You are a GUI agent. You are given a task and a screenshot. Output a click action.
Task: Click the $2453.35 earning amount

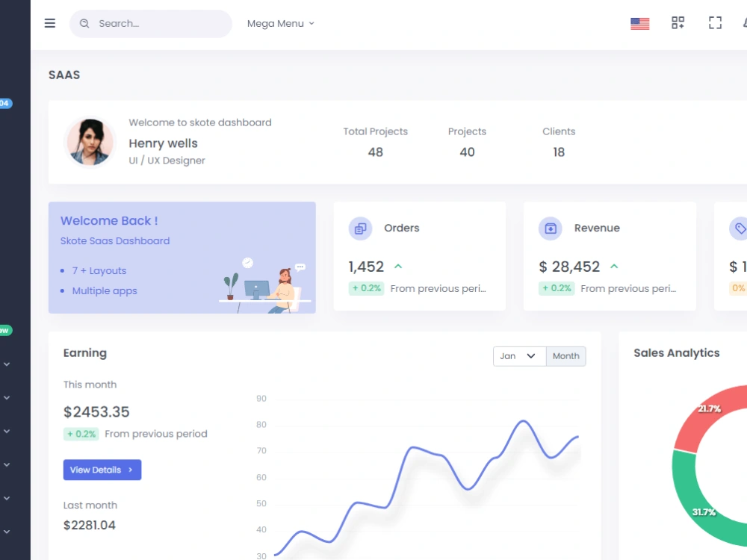pos(96,412)
